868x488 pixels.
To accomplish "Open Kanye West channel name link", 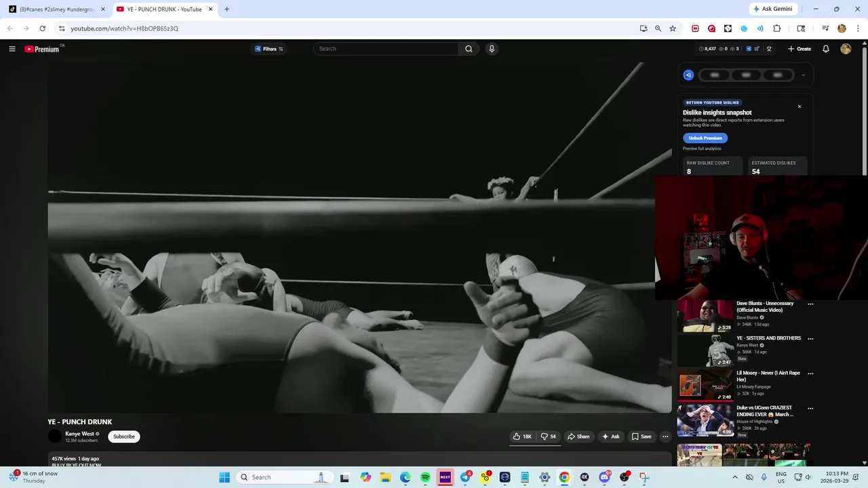I will pyautogui.click(x=79, y=434).
